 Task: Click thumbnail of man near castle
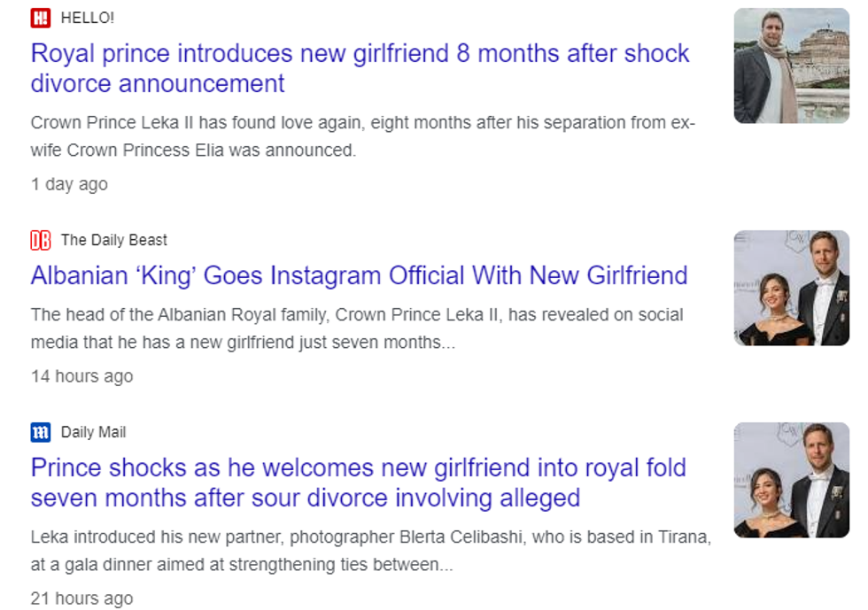pyautogui.click(x=791, y=66)
